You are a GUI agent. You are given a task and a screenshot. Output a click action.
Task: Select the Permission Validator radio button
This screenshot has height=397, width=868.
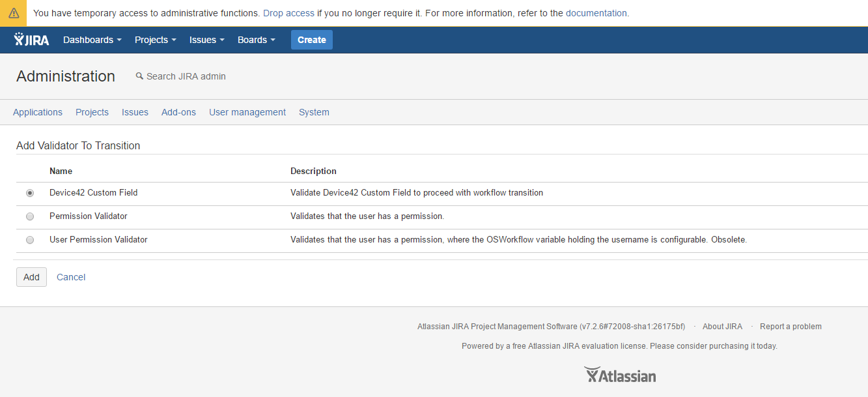point(30,216)
